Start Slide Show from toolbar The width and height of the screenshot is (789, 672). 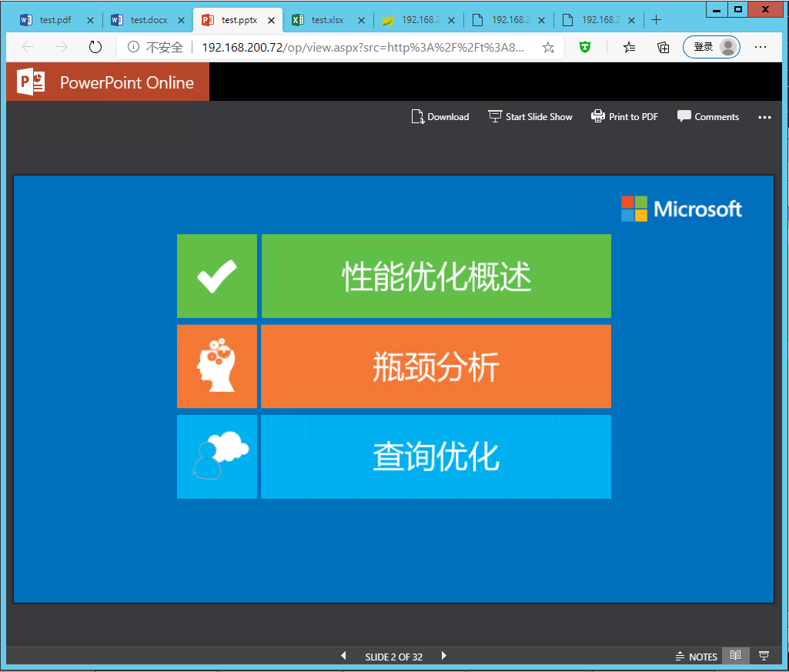pyautogui.click(x=530, y=117)
